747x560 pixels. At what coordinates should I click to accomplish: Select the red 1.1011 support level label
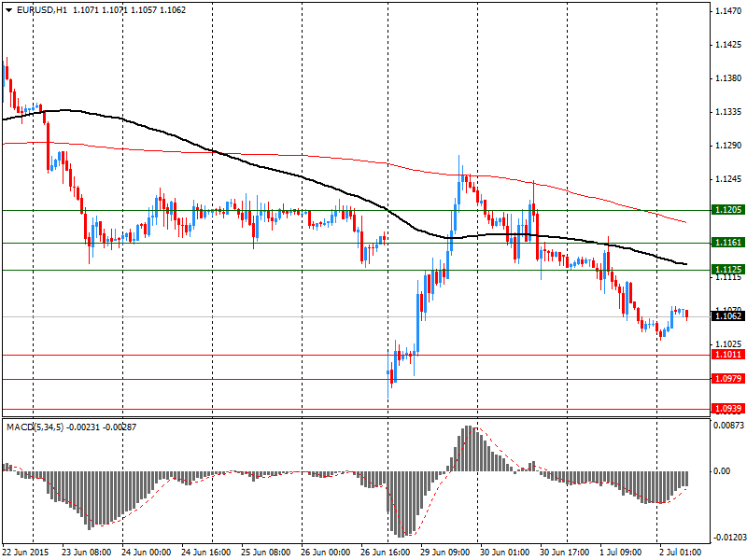point(728,355)
